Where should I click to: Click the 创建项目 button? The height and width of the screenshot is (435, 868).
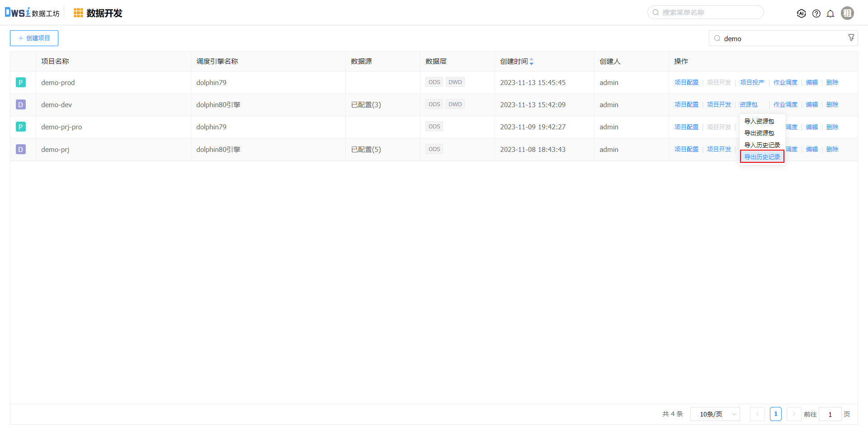pyautogui.click(x=34, y=38)
